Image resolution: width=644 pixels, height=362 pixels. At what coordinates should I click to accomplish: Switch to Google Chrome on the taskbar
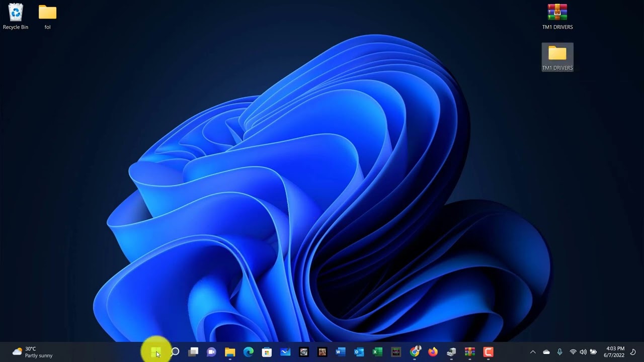click(415, 352)
